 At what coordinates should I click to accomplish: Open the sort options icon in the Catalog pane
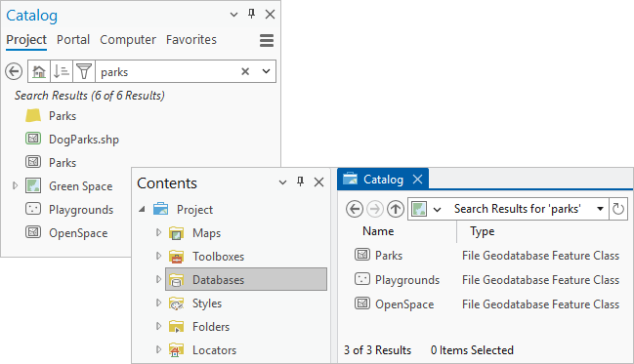62,71
